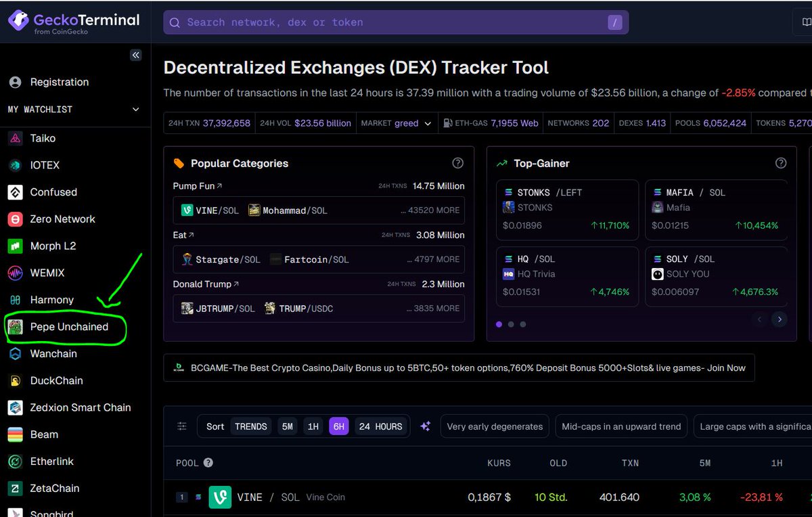
Task: Select the 6H sort timeframe
Action: [x=339, y=426]
